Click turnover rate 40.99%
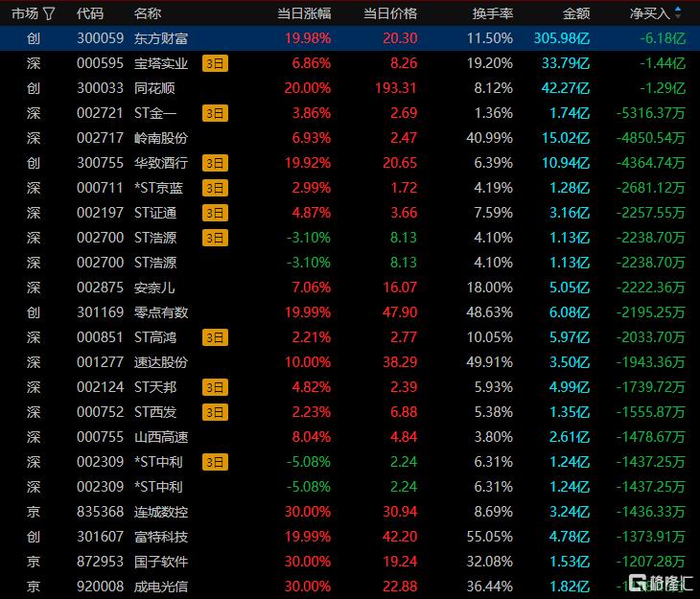 [x=490, y=138]
